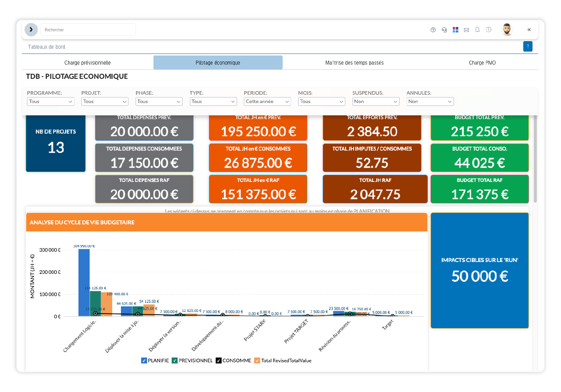The height and width of the screenshot is (392, 561).
Task: Toggle the PLANIFIE legend checkbox
Action: tap(144, 361)
